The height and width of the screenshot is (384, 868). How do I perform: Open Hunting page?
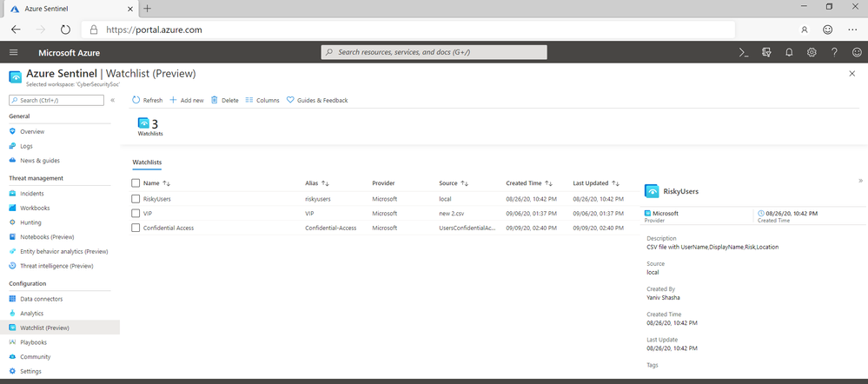pos(30,222)
